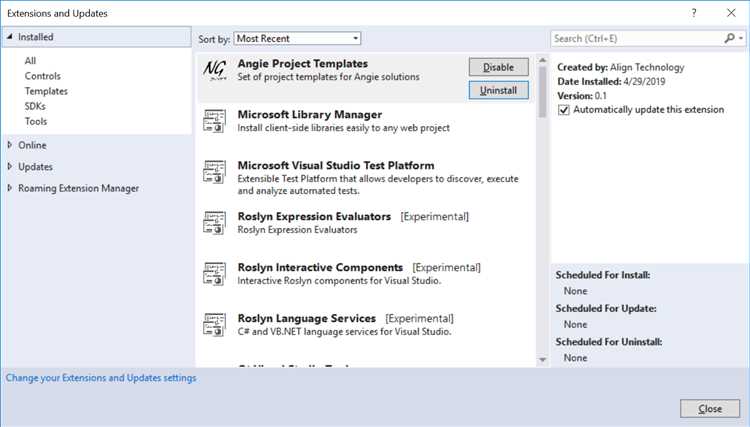Toggle Automatically update this extension checkbox
Screen dimensions: 750x427
(564, 110)
